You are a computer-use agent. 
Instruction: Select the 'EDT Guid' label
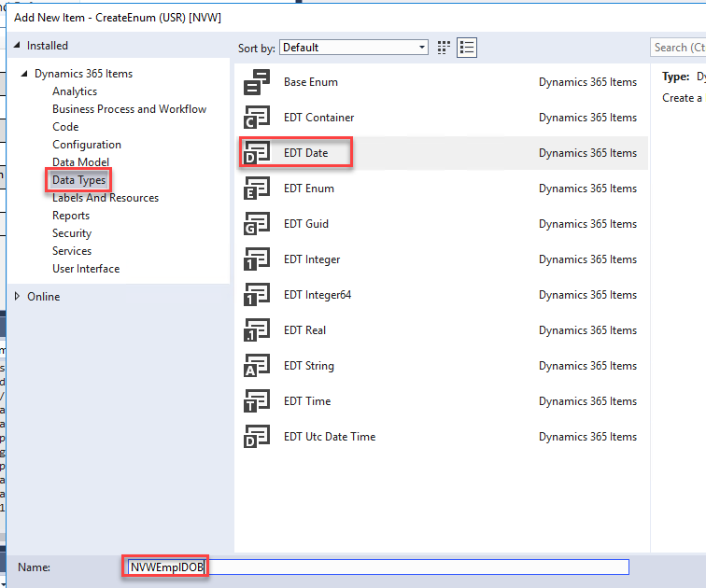click(x=306, y=224)
